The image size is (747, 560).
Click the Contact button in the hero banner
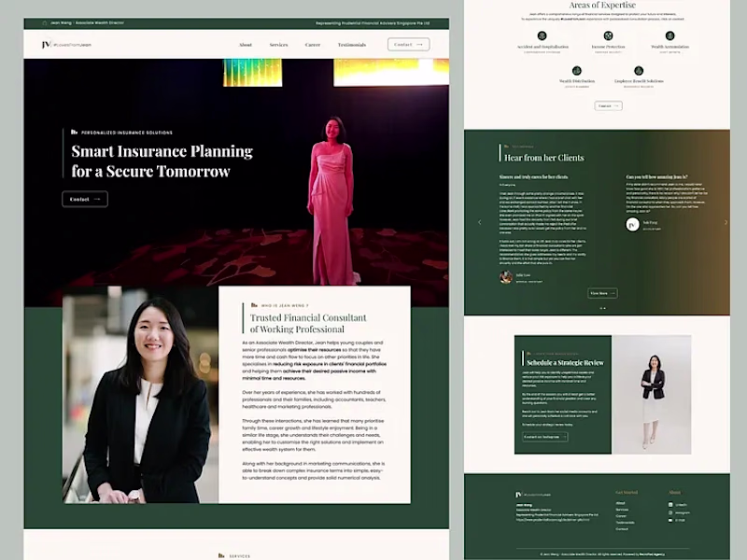pyautogui.click(x=85, y=199)
